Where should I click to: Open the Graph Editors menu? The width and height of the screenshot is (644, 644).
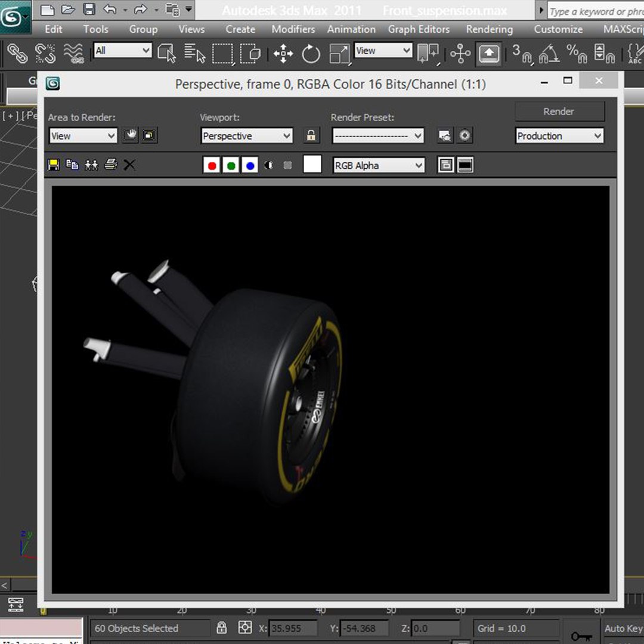coord(419,29)
